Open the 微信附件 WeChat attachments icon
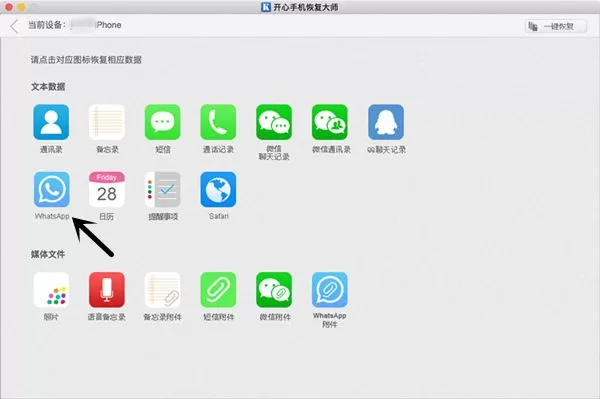The height and width of the screenshot is (399, 600). tap(274, 290)
